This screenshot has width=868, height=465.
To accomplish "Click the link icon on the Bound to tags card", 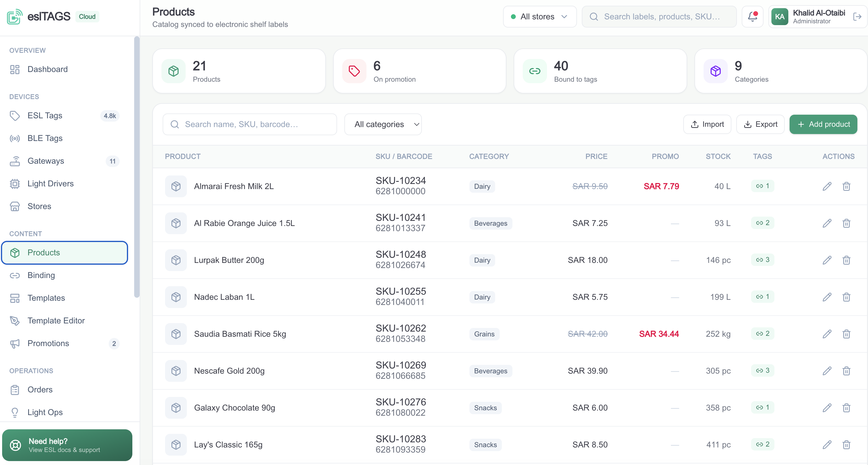I will coord(535,71).
